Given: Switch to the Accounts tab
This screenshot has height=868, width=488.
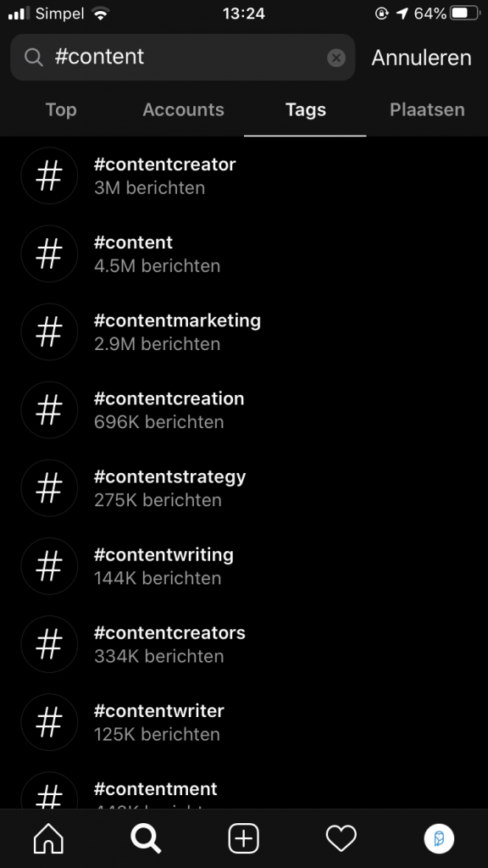Looking at the screenshot, I should coord(183,109).
